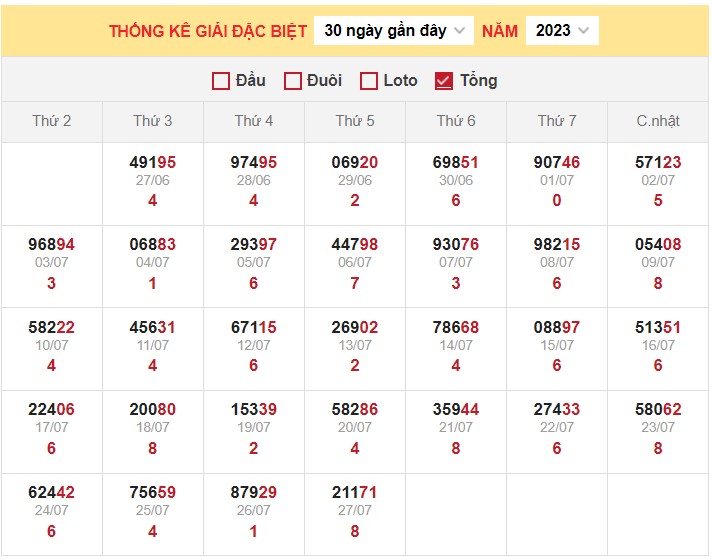Click result 96894 dated 03/07
Image resolution: width=712 pixels, height=560 pixels.
point(52,244)
